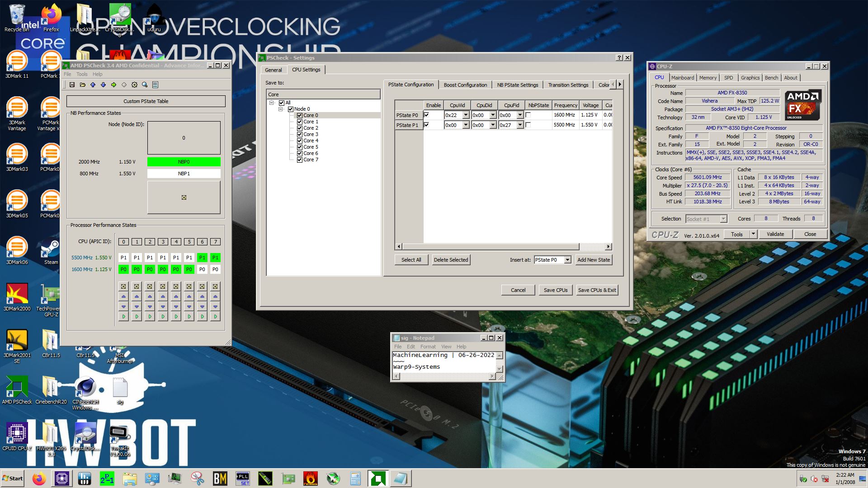Open CPU-Z from the taskbar
The width and height of the screenshot is (868, 488).
click(x=61, y=479)
